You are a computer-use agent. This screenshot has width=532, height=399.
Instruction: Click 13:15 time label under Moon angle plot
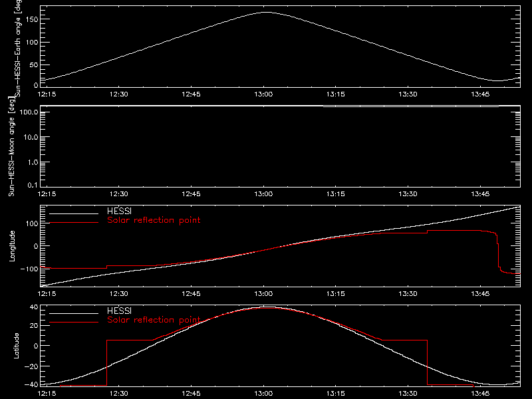[336, 194]
